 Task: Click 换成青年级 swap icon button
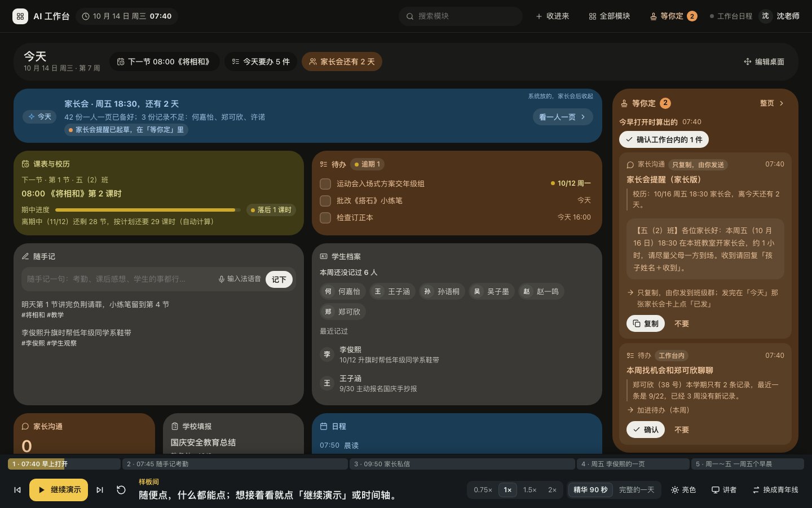[x=775, y=490]
